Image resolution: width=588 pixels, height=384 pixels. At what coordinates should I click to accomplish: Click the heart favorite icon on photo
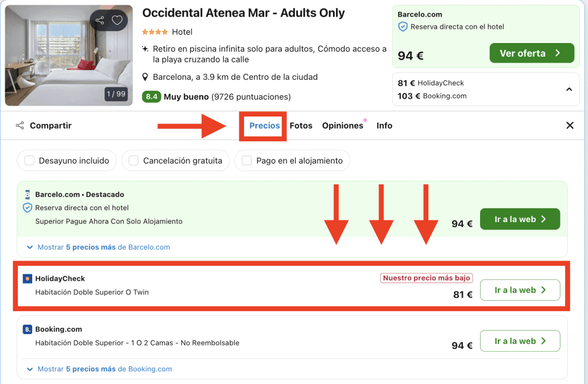(x=117, y=21)
